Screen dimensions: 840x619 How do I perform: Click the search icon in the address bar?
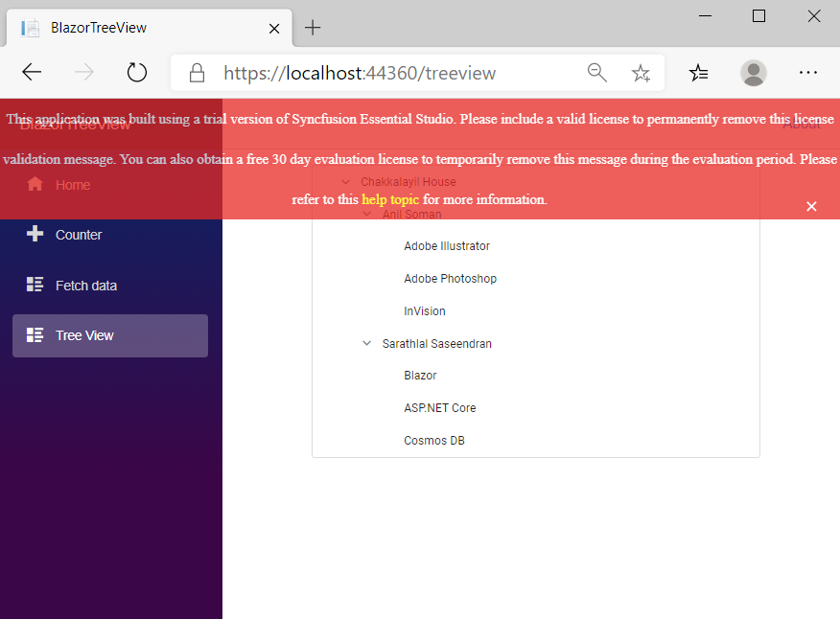[x=596, y=72]
